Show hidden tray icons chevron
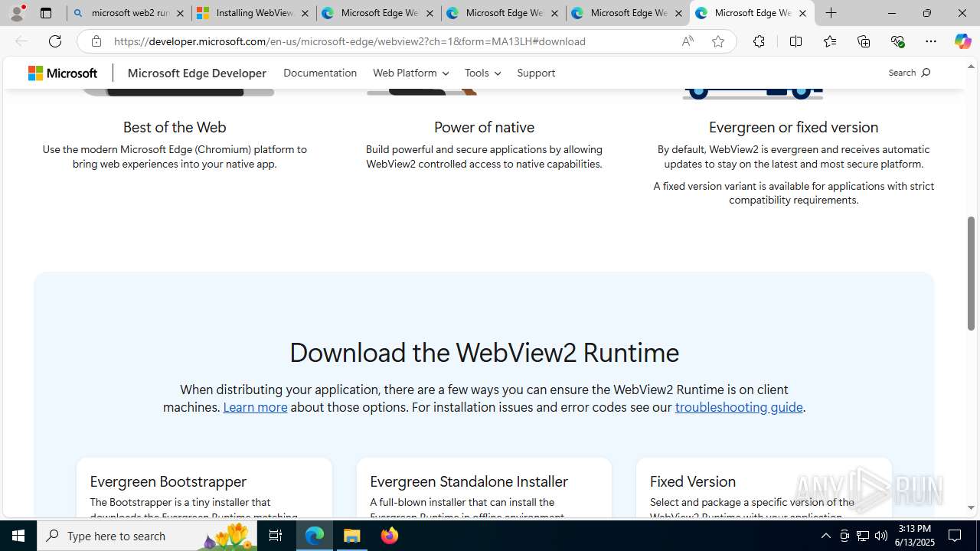The image size is (980, 551). [825, 536]
